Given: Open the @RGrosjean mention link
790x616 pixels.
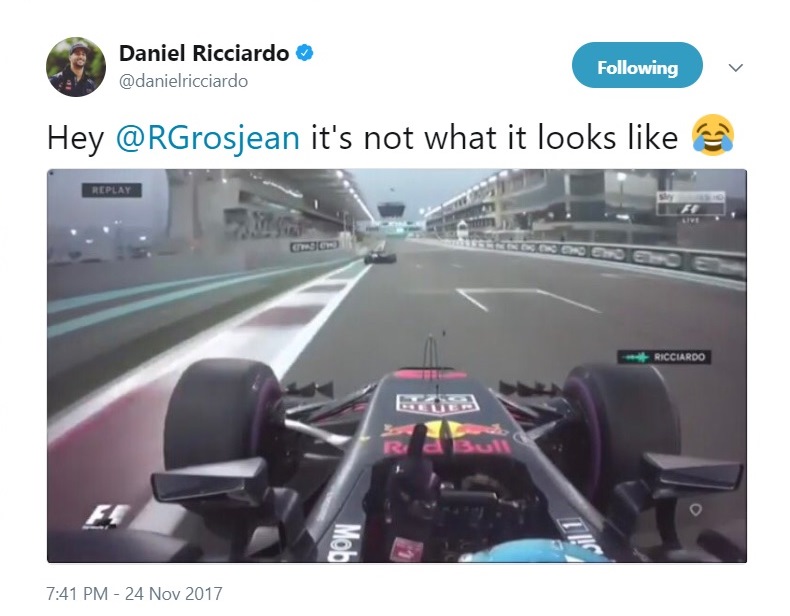Looking at the screenshot, I should click(208, 137).
